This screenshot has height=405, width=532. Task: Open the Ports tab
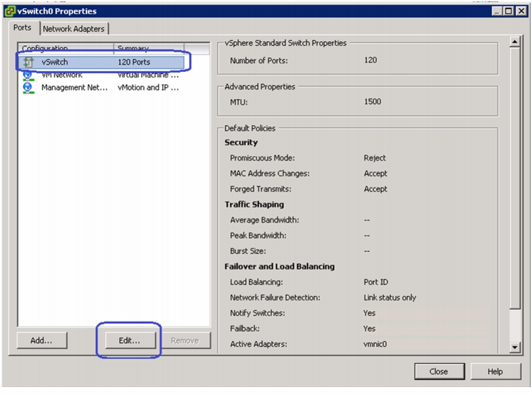pos(22,28)
